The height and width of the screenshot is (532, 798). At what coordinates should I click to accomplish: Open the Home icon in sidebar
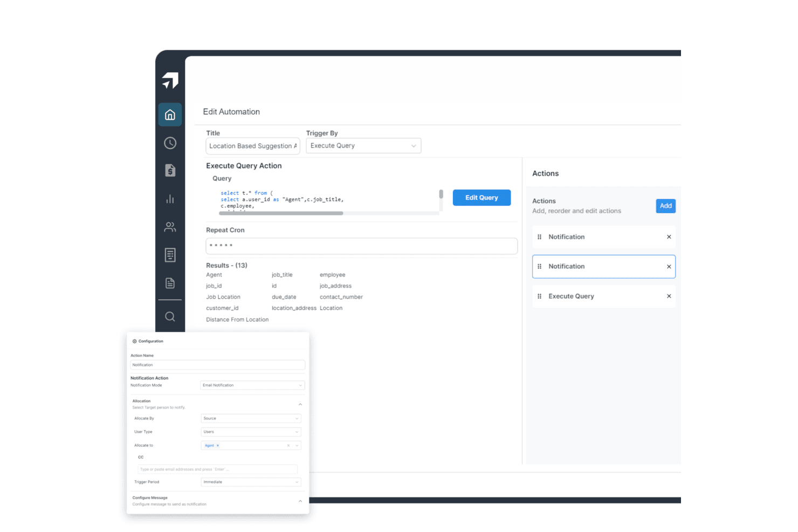170,115
